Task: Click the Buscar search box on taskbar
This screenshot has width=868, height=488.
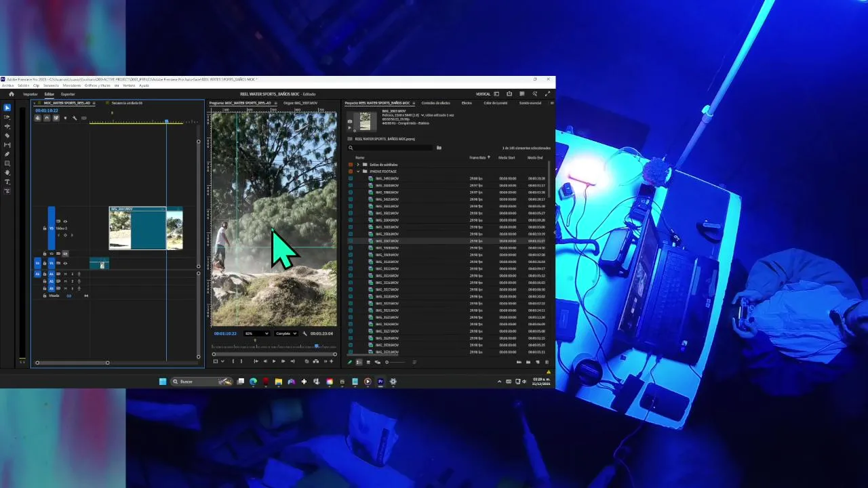Action: (x=201, y=382)
